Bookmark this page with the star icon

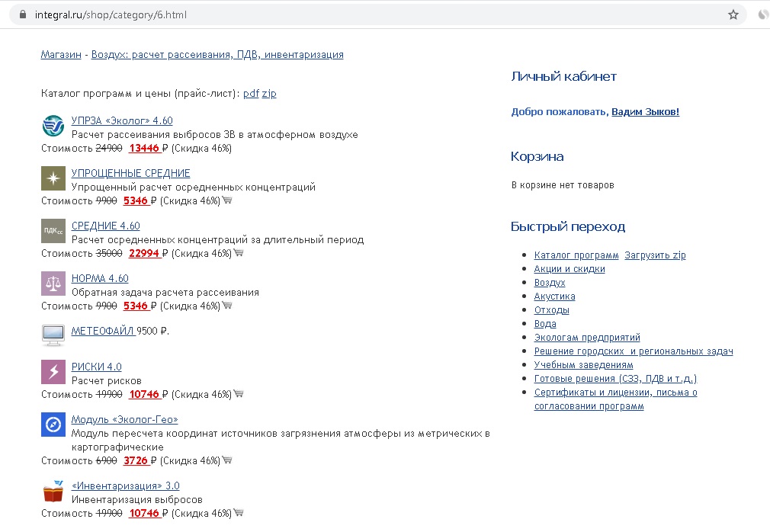point(733,14)
